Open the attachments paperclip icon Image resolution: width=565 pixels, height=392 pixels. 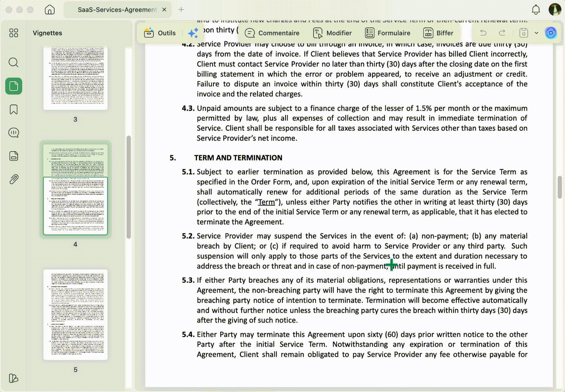point(14,179)
